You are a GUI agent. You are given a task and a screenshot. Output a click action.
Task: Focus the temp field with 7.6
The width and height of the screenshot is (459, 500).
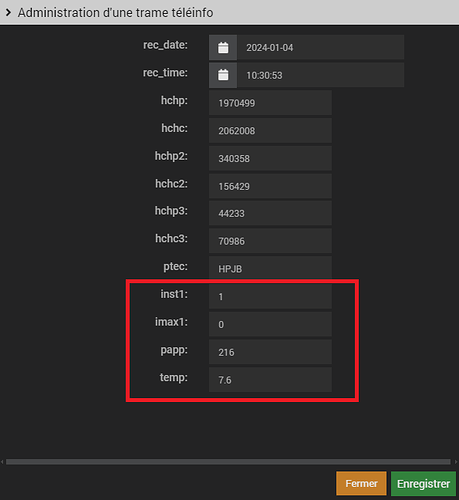270,380
